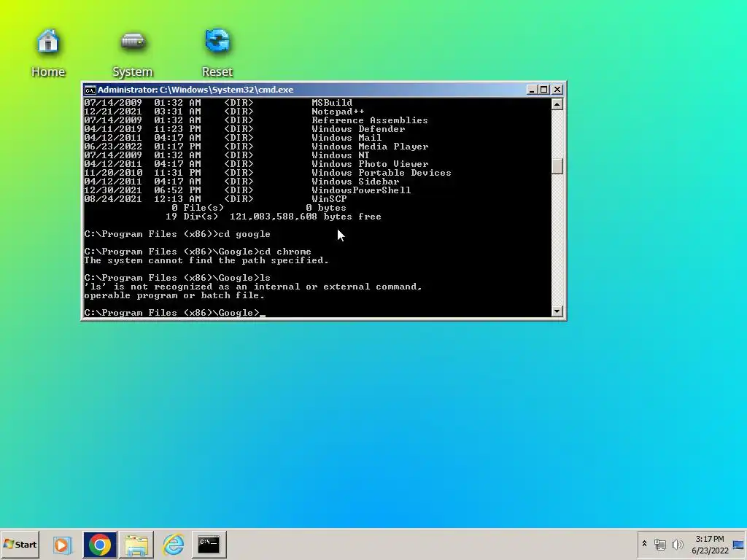Screen dimensions: 747x560
Task: Click the Windows NT directory line
Action: pos(227,155)
